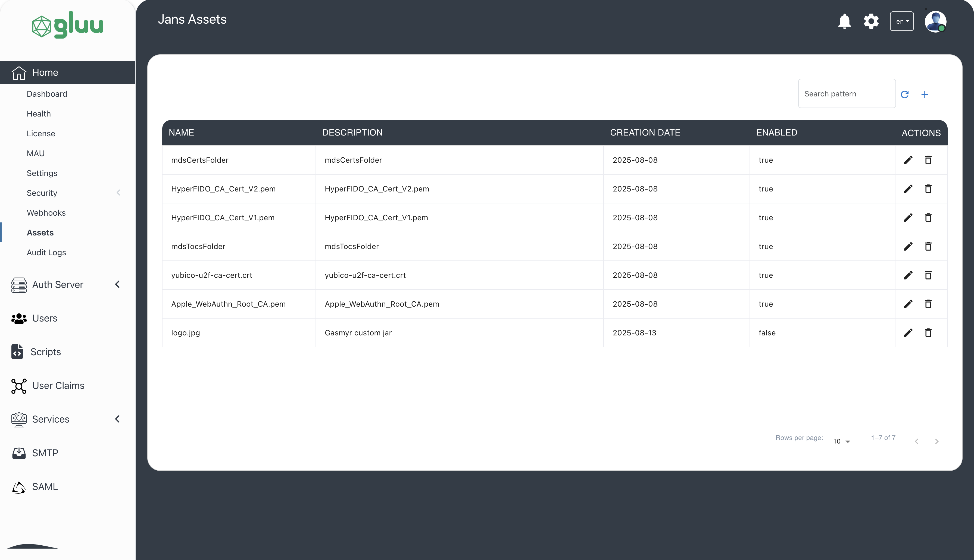Delete the HyperFIDO_CA_Cert_V2.pem asset

tap(928, 189)
